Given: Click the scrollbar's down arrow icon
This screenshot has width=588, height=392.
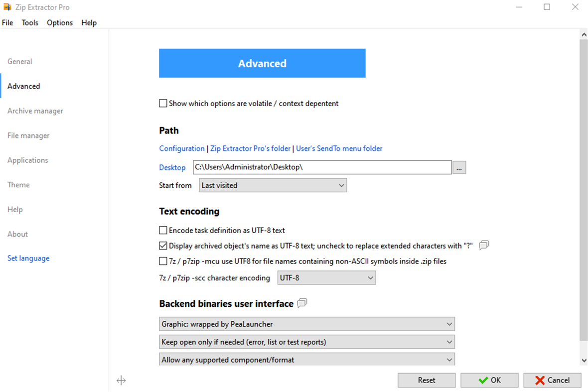Looking at the screenshot, I should (x=584, y=360).
